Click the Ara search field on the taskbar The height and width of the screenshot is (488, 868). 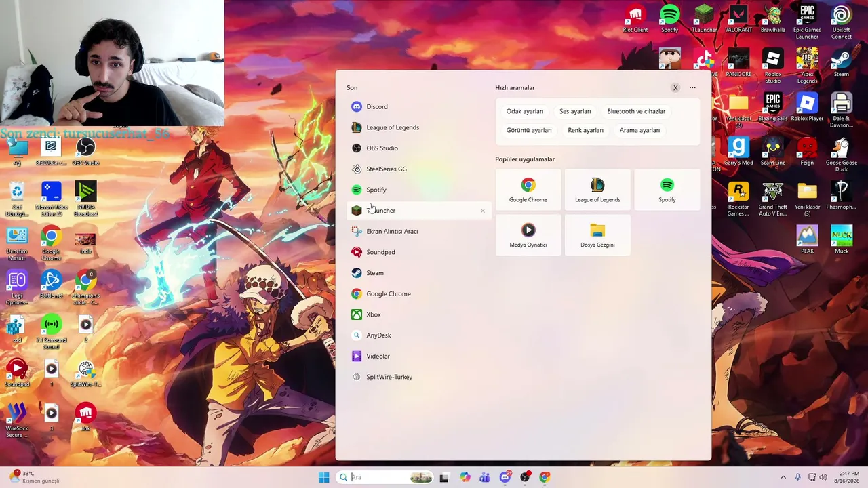coord(385,477)
